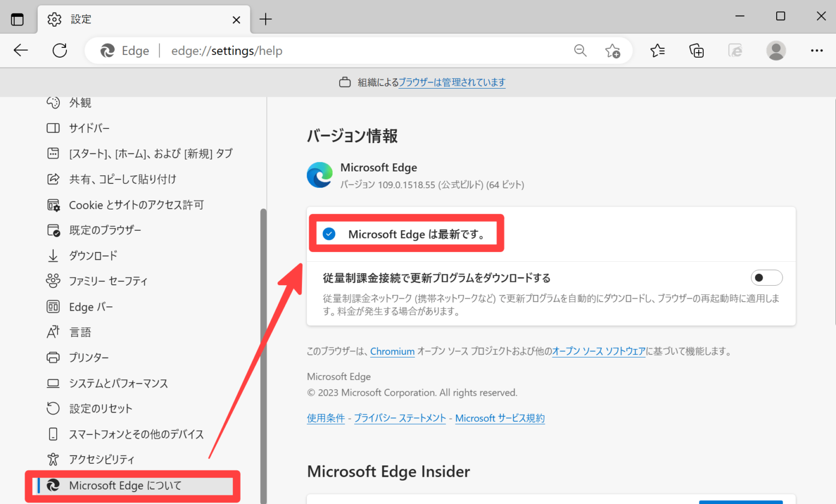
Task: Click the zoom magnifier in the address bar
Action: pos(580,50)
